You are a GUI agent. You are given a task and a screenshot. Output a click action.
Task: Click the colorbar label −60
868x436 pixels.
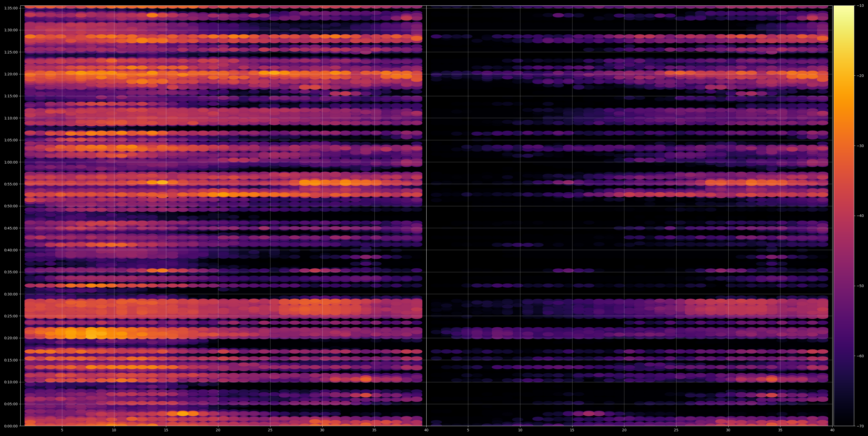click(860, 356)
